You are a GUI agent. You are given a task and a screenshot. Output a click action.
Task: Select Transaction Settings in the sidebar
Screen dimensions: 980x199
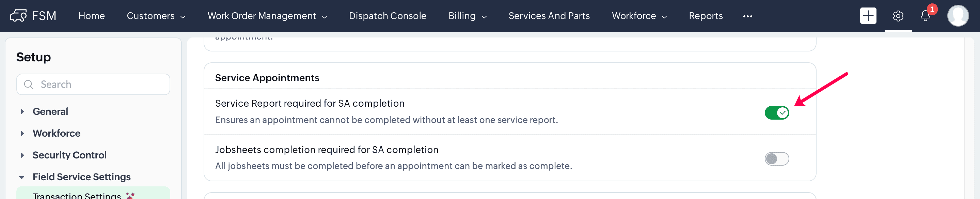77,195
